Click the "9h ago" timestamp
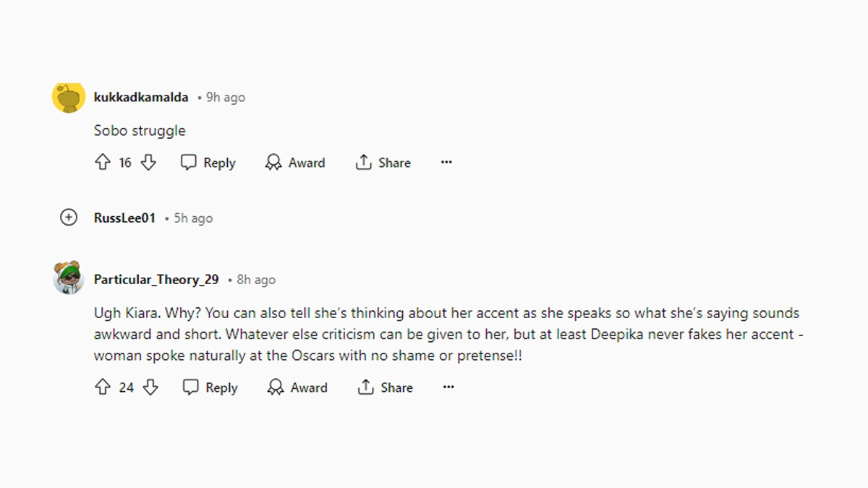This screenshot has height=488, width=868. point(226,97)
